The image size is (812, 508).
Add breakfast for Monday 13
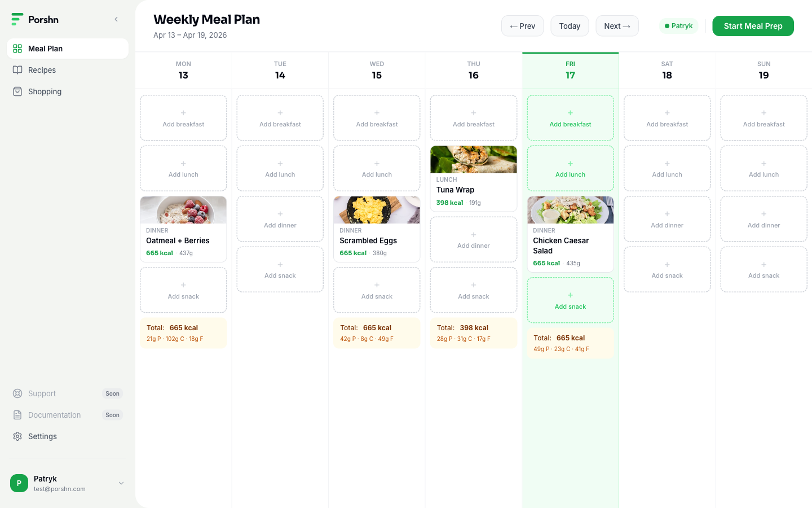pos(183,118)
